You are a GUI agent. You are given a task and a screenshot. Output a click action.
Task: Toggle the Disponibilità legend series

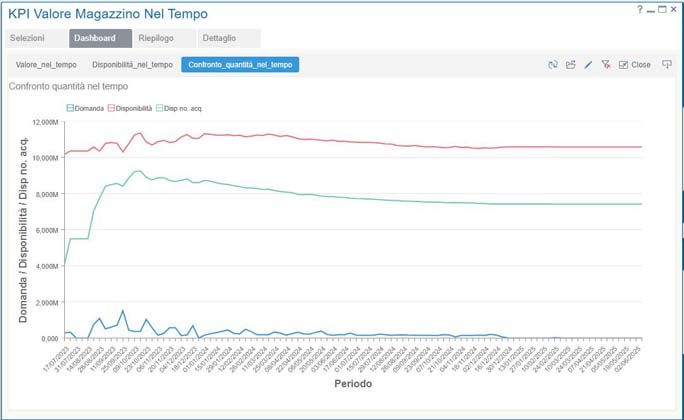pyautogui.click(x=129, y=107)
